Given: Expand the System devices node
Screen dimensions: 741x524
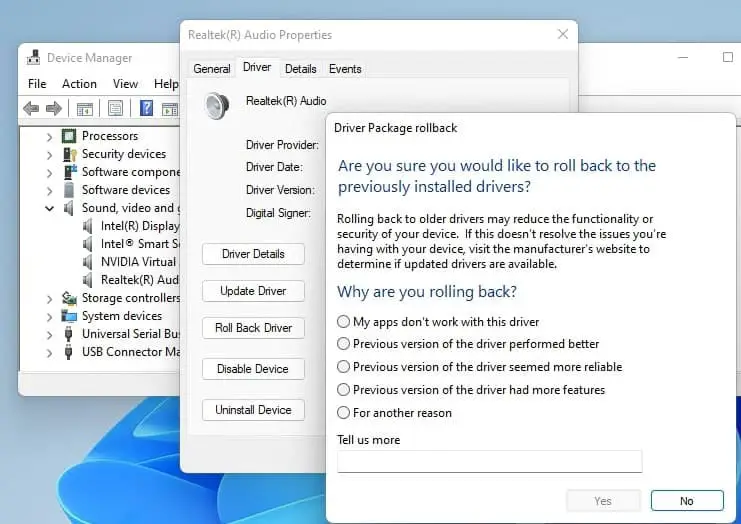Looking at the screenshot, I should point(49,316).
